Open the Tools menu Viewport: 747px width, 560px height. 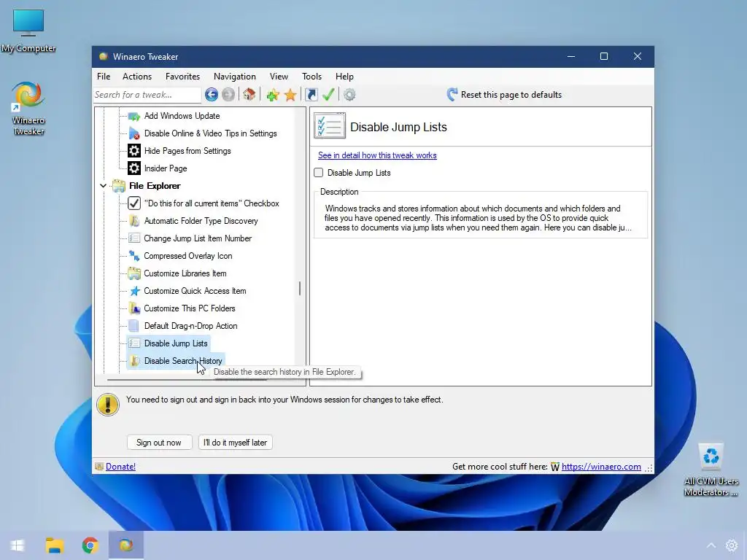tap(311, 76)
